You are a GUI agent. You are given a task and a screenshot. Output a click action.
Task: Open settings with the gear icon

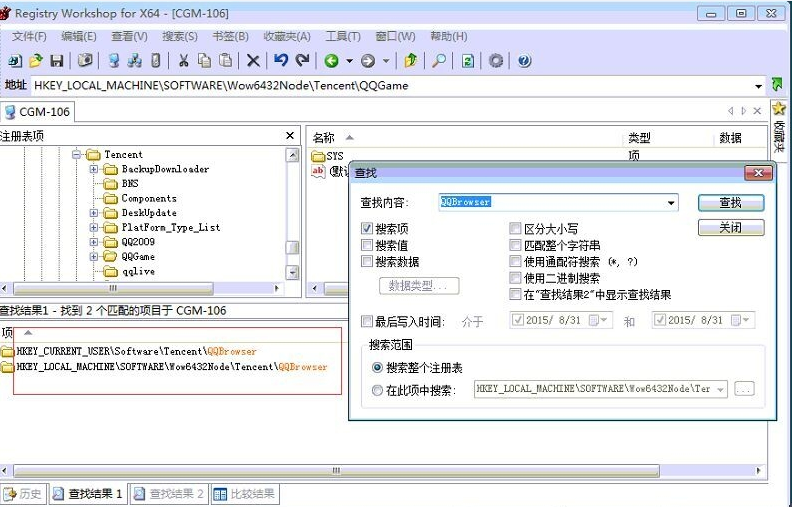click(x=496, y=61)
